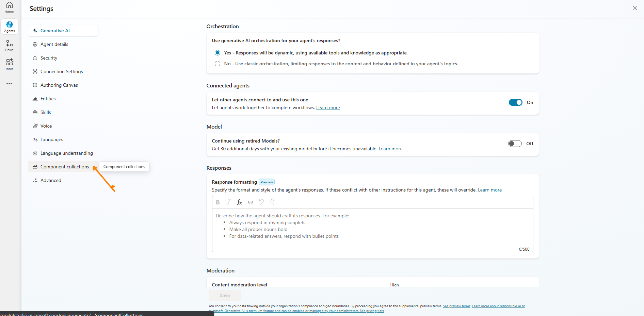Viewport: 644px width, 316px height.
Task: Open Learn more link for response formatting
Action: [490, 190]
